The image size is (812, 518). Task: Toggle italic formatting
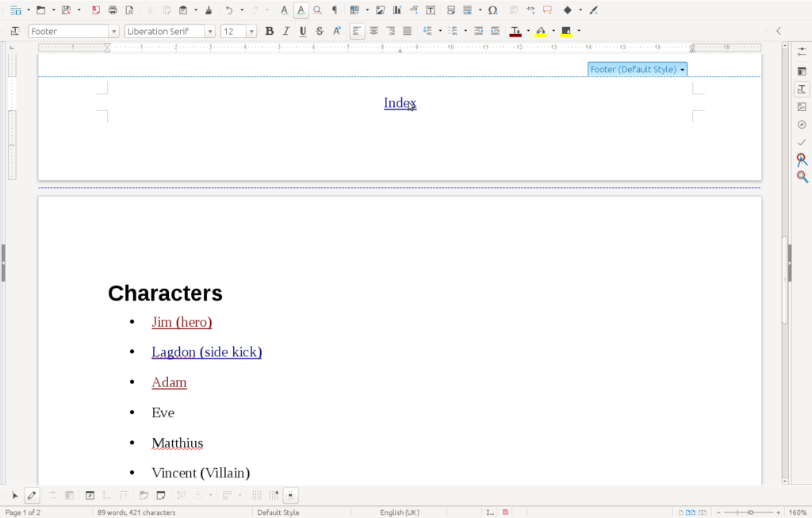286,31
